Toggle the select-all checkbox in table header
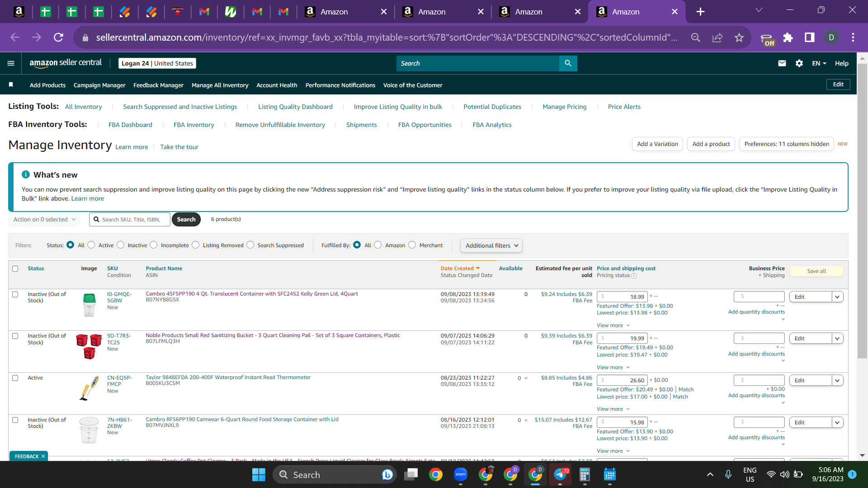The image size is (868, 488). [15, 268]
